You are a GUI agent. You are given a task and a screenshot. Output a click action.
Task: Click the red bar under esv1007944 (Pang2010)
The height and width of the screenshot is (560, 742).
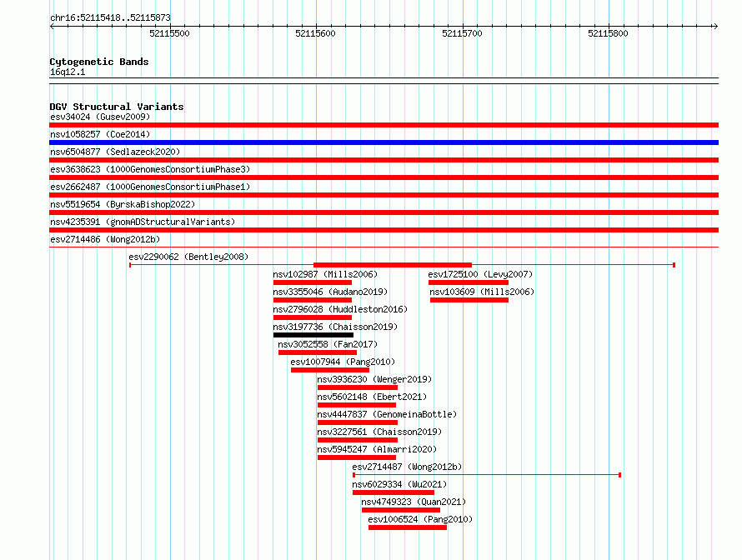point(330,370)
